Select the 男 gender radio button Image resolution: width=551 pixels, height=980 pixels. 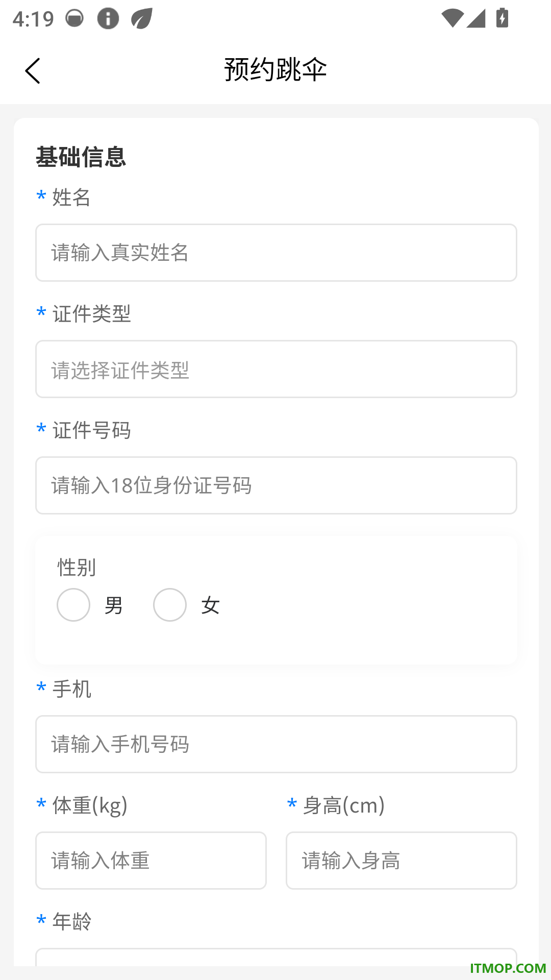point(73,605)
